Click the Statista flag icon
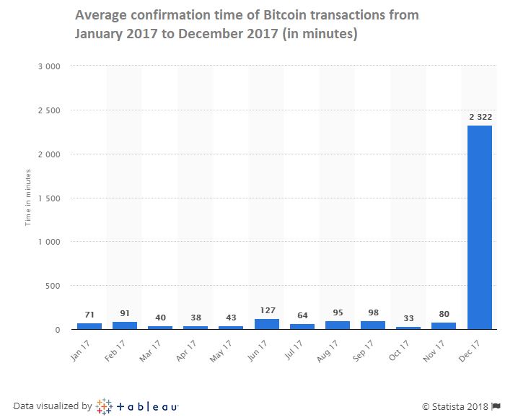Viewport: 518px width, 420px height. tap(496, 406)
